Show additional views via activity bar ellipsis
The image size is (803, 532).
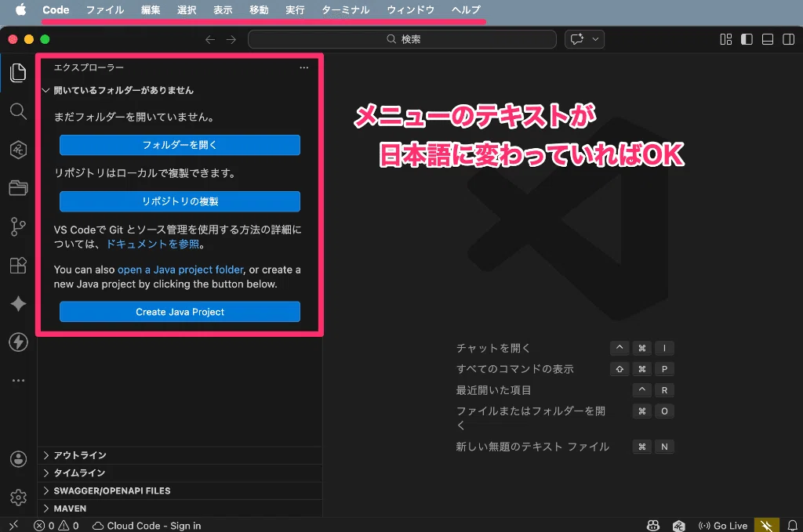(x=18, y=380)
